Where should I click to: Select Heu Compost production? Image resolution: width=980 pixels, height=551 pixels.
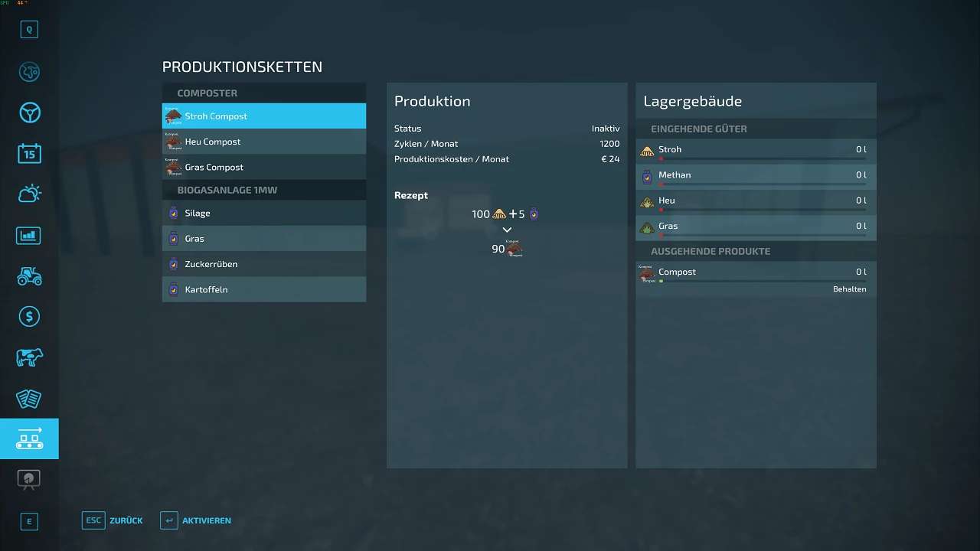pyautogui.click(x=263, y=142)
